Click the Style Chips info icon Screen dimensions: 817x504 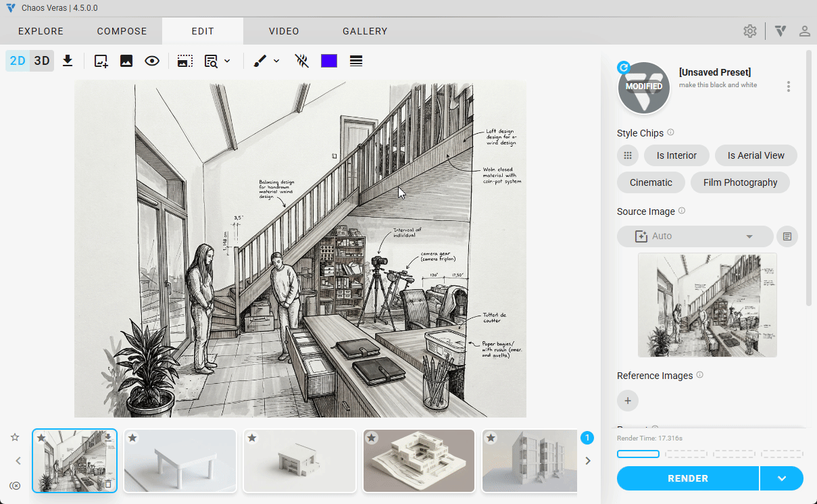(x=670, y=132)
